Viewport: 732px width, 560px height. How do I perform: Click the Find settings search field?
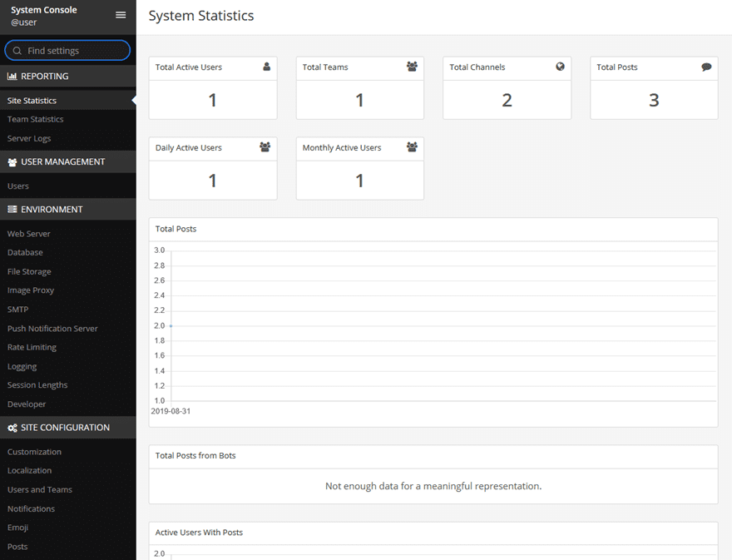pyautogui.click(x=75, y=51)
